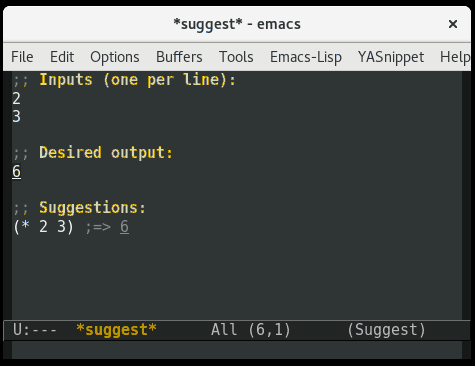
Task: Open the Emacs-Lisp menu
Action: click(x=306, y=57)
